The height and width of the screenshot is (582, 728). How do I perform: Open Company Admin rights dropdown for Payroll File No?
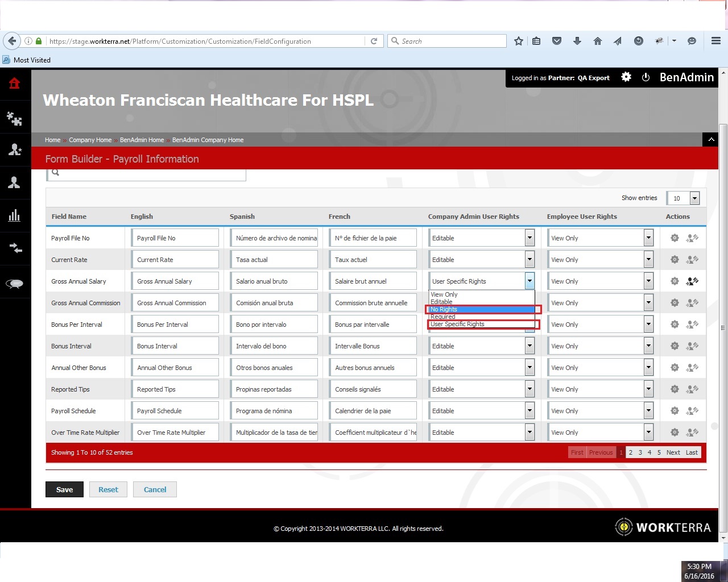click(x=481, y=238)
